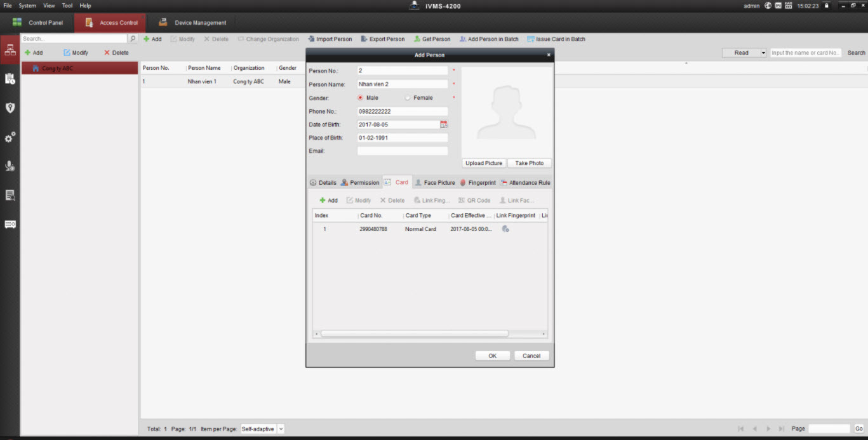The height and width of the screenshot is (440, 868).
Task: Open the gear settings icon in left sidebar
Action: click(10, 137)
